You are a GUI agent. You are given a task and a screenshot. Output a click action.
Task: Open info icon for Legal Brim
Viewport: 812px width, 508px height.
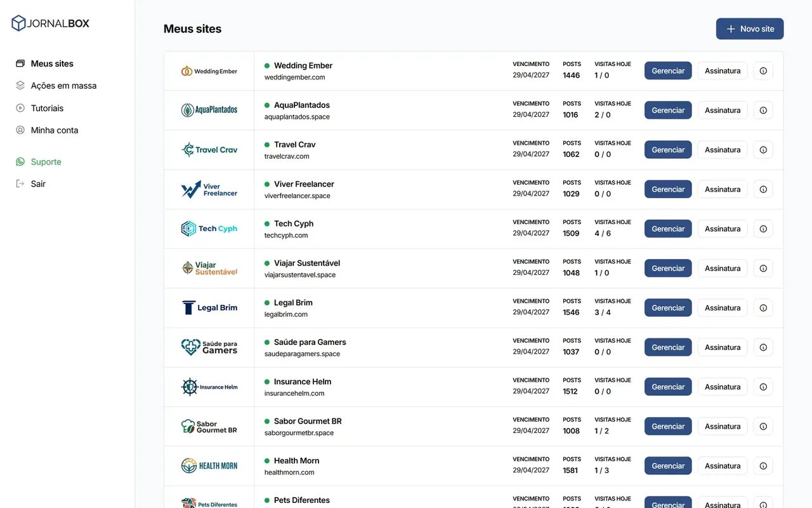pyautogui.click(x=763, y=308)
